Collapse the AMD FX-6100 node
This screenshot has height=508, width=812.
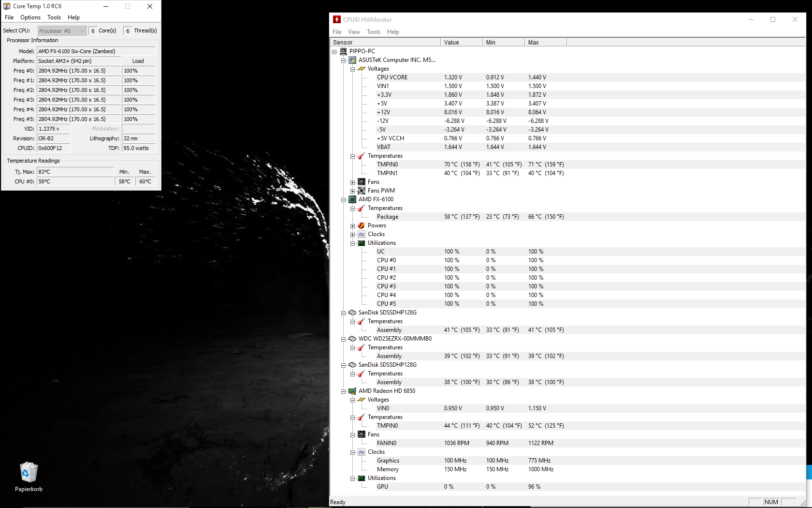point(344,200)
